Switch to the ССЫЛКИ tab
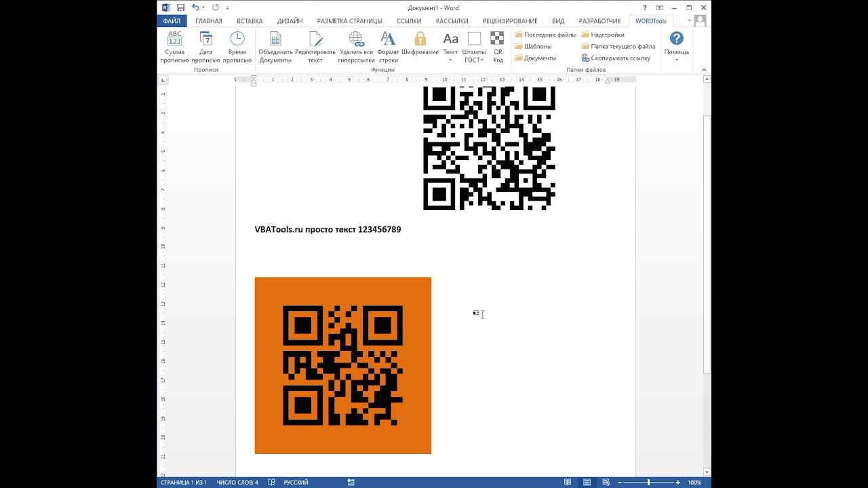868x488 pixels. (409, 21)
